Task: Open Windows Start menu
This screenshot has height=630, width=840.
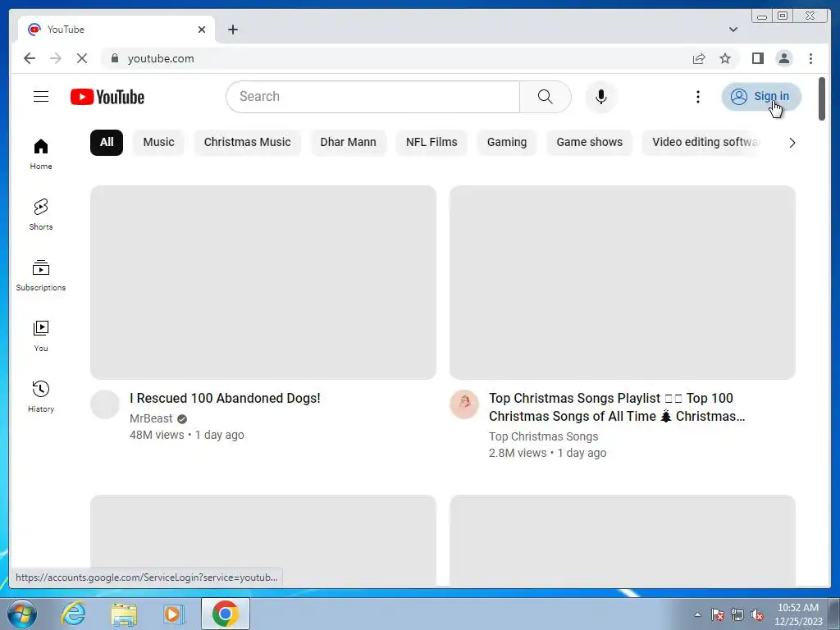Action: pos(22,614)
